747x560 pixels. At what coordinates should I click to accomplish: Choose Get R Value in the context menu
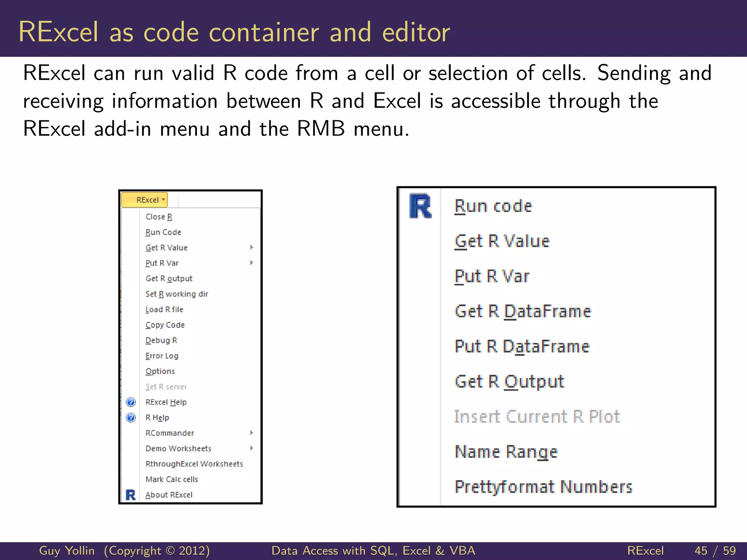[502, 241]
